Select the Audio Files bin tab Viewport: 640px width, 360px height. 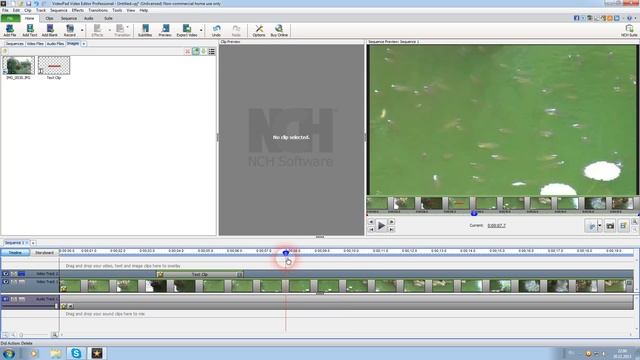55,43
